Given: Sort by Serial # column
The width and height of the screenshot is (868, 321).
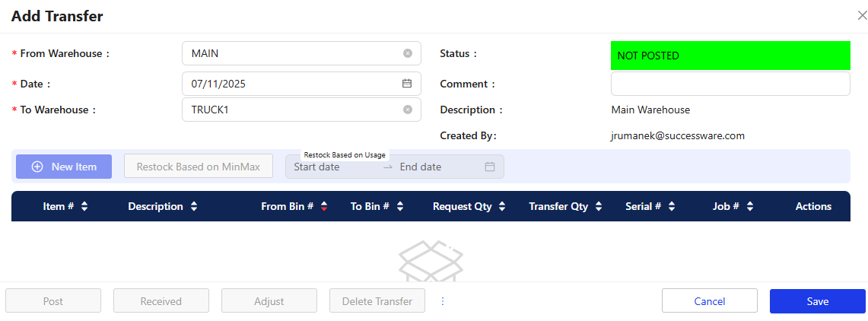Looking at the screenshot, I should (672, 206).
